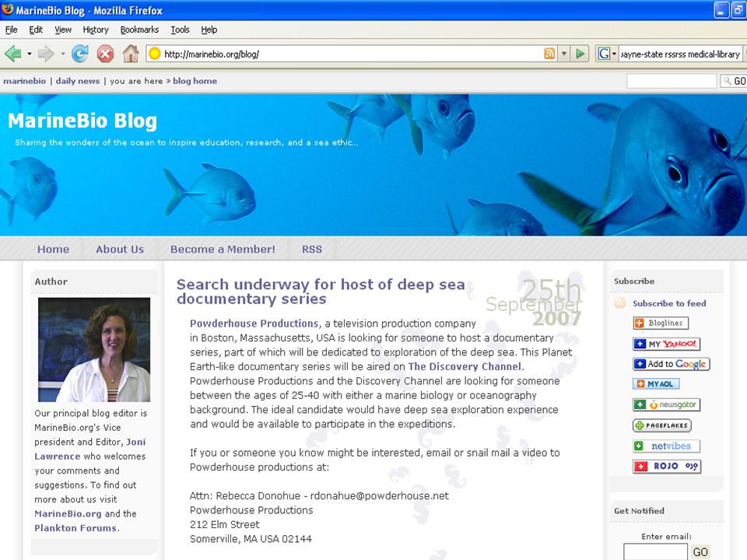
Task: Open the Joni Lawrence author link
Action: point(89,449)
